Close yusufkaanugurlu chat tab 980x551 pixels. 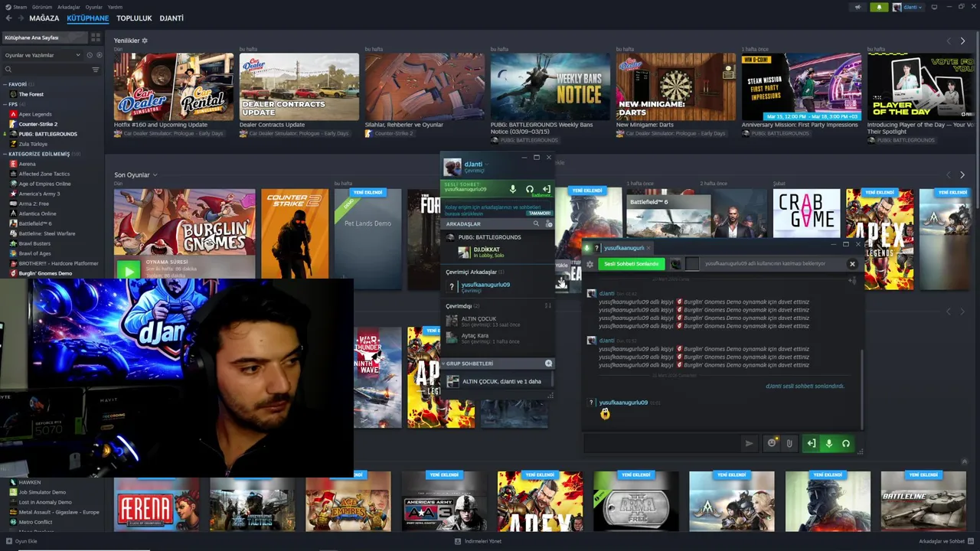click(x=648, y=248)
